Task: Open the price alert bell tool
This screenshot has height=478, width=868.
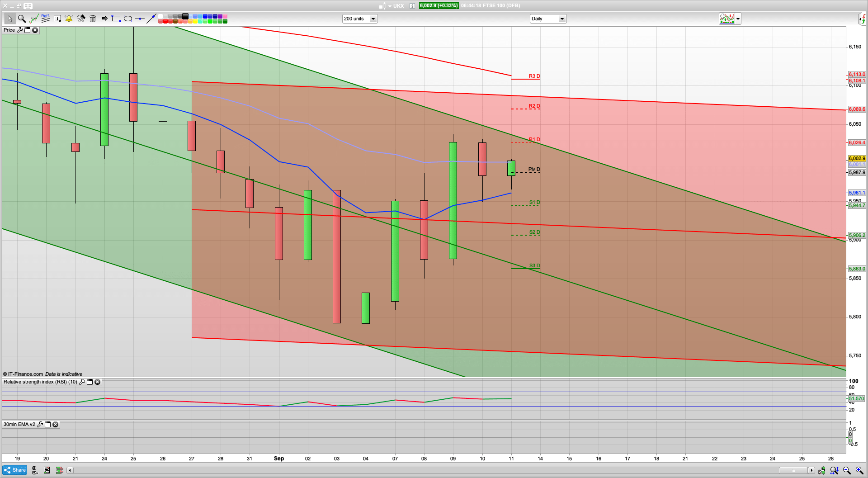Action: 69,19
